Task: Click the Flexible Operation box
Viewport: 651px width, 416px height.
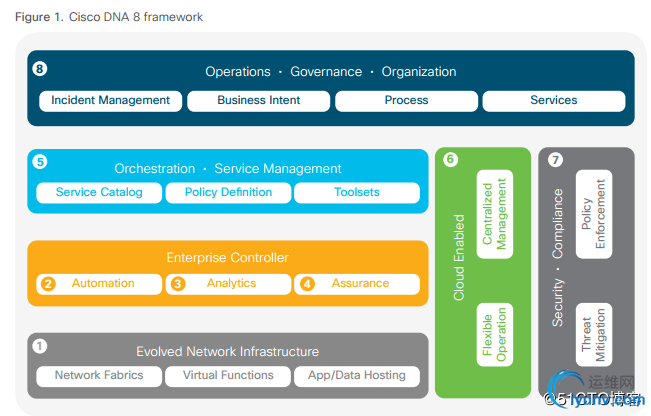Action: click(494, 335)
